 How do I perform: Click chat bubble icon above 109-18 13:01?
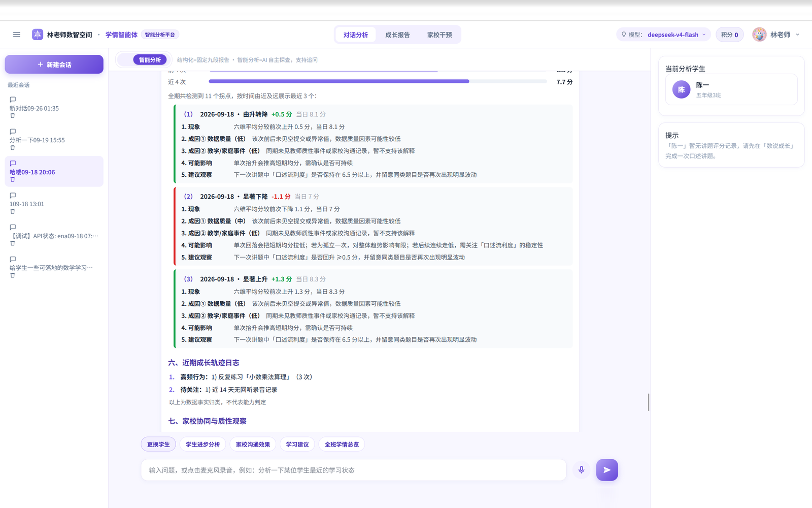tap(13, 196)
